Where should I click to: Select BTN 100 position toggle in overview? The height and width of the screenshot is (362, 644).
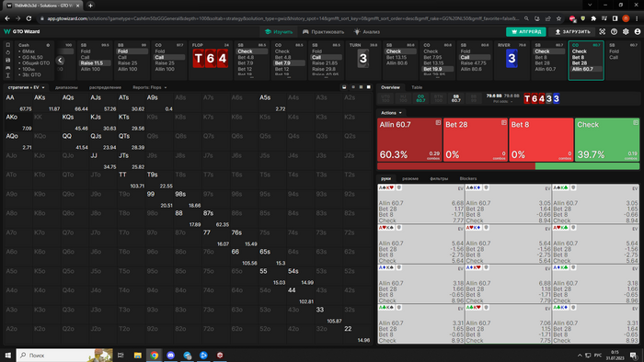click(x=438, y=98)
